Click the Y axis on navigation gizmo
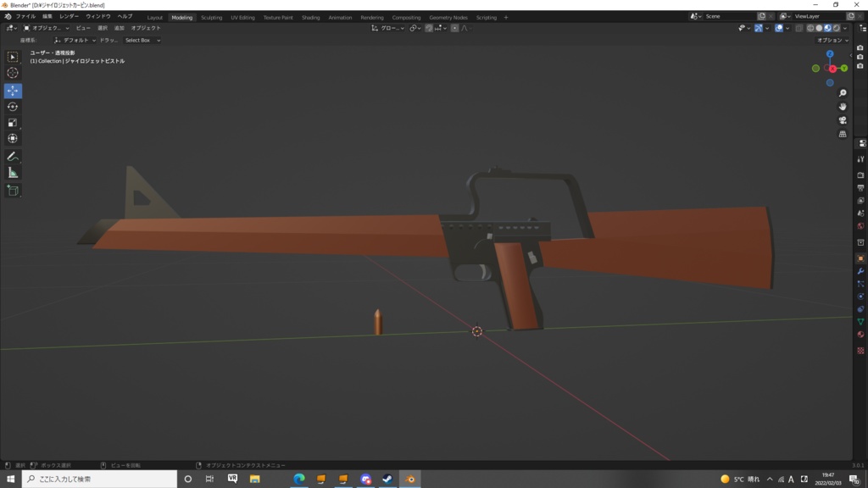This screenshot has width=868, height=488. [x=844, y=69]
